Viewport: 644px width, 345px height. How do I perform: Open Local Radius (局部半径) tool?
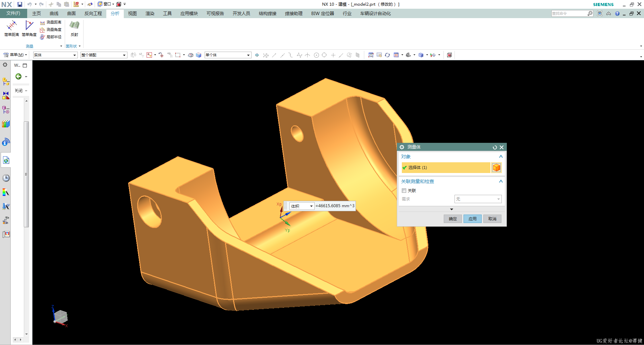[x=51, y=37]
